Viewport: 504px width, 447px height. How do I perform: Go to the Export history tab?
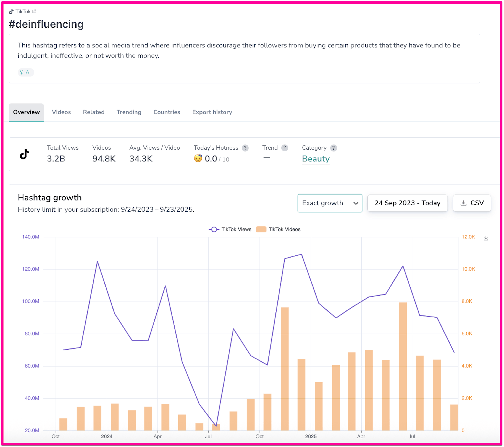tap(212, 112)
